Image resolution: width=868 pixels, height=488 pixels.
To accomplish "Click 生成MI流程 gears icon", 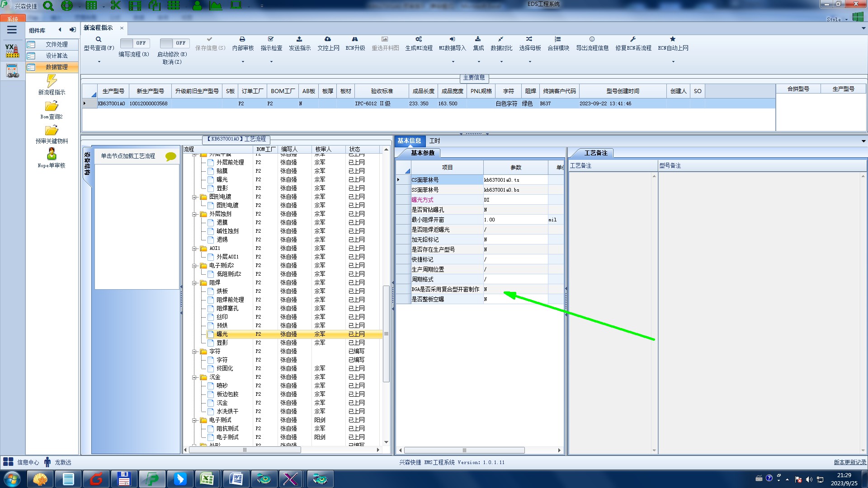I will (419, 39).
